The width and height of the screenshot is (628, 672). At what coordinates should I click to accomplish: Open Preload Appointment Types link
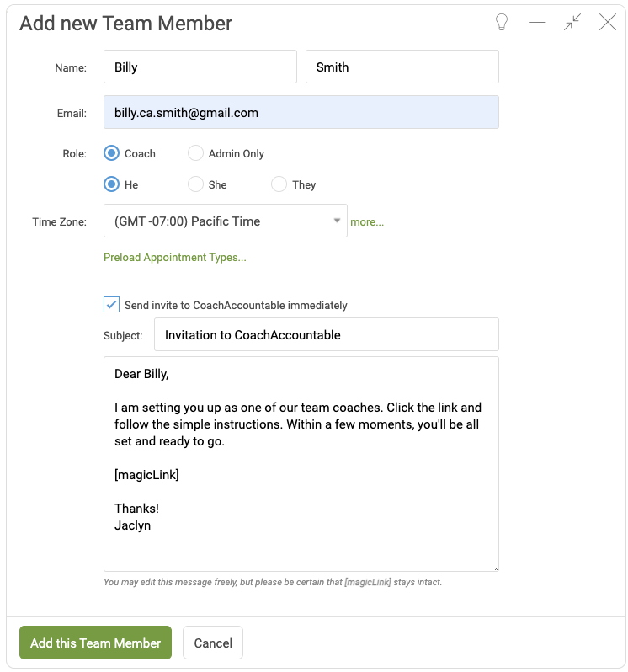click(175, 257)
